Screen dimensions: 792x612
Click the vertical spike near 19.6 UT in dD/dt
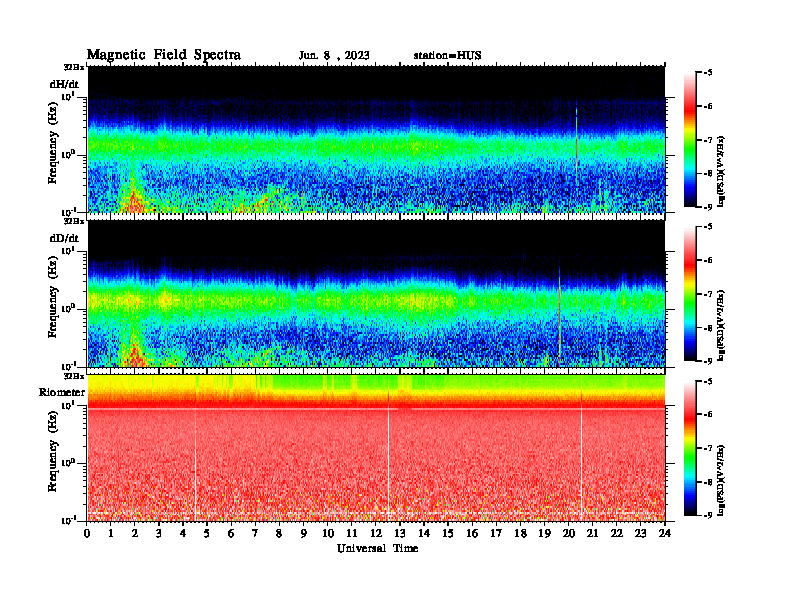click(560, 316)
